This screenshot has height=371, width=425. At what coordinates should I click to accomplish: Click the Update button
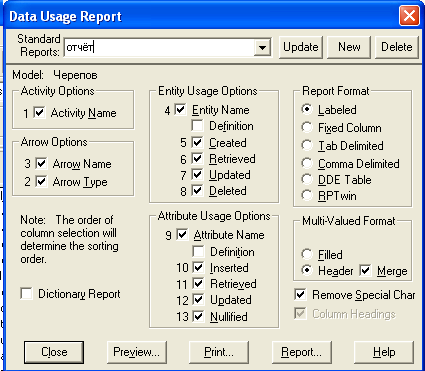(x=301, y=47)
